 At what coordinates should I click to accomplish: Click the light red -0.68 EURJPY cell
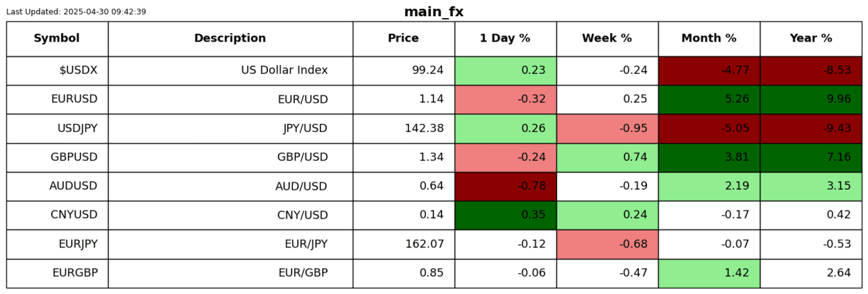click(607, 244)
